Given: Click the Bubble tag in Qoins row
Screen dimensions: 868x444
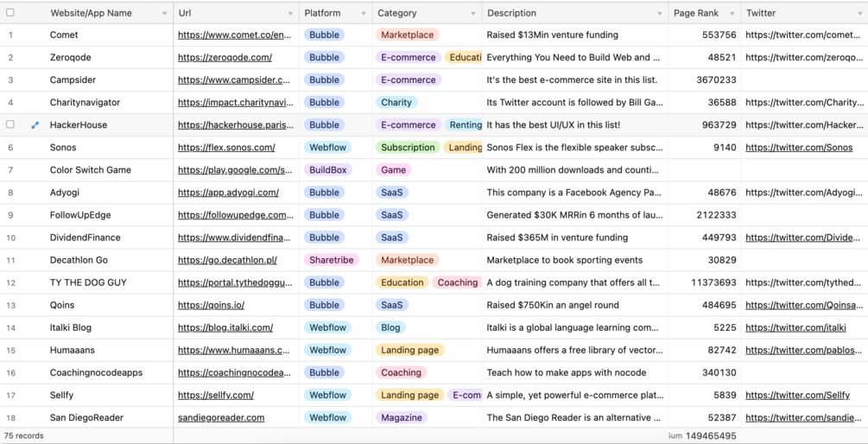Looking at the screenshot, I should click(324, 305).
